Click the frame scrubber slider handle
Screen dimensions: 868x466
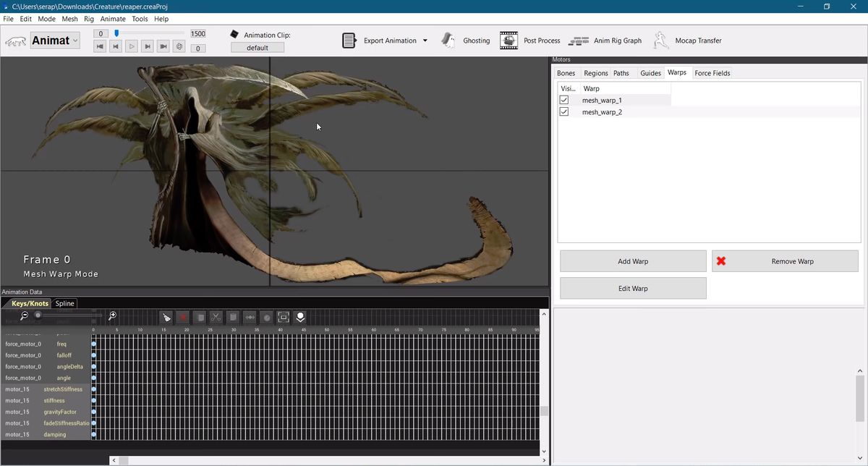coord(116,33)
